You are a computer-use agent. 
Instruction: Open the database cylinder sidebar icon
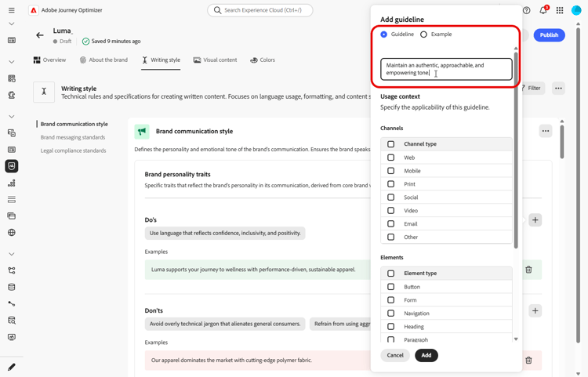coord(12,287)
